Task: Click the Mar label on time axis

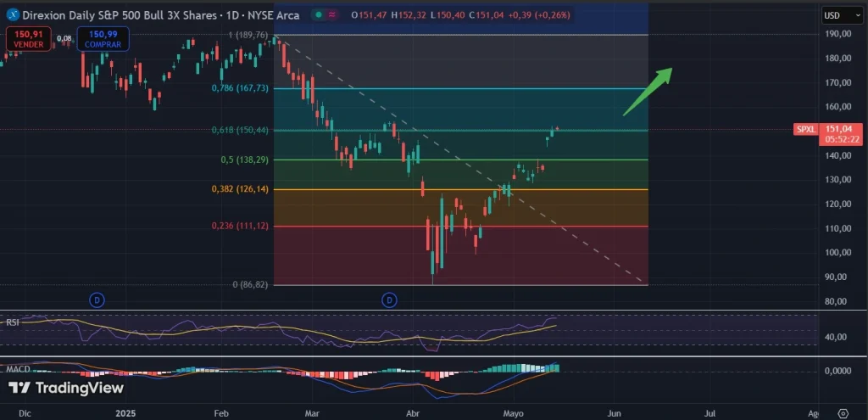Action: 312,413
